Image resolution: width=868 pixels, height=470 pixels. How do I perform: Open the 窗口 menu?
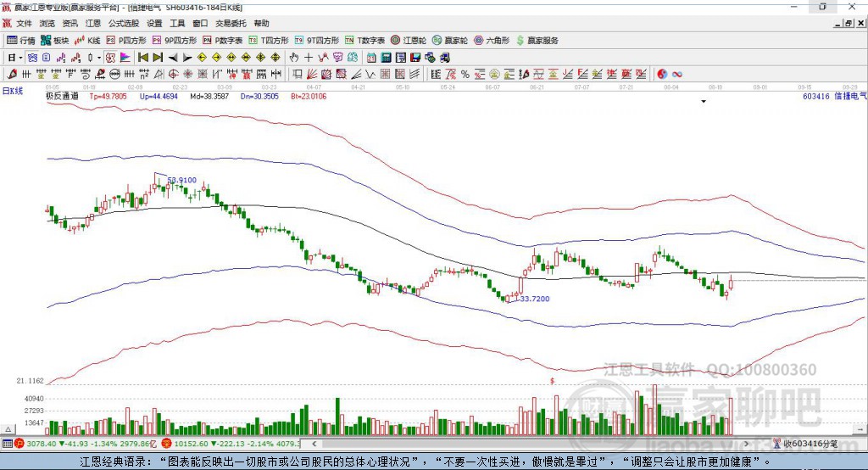[x=200, y=23]
